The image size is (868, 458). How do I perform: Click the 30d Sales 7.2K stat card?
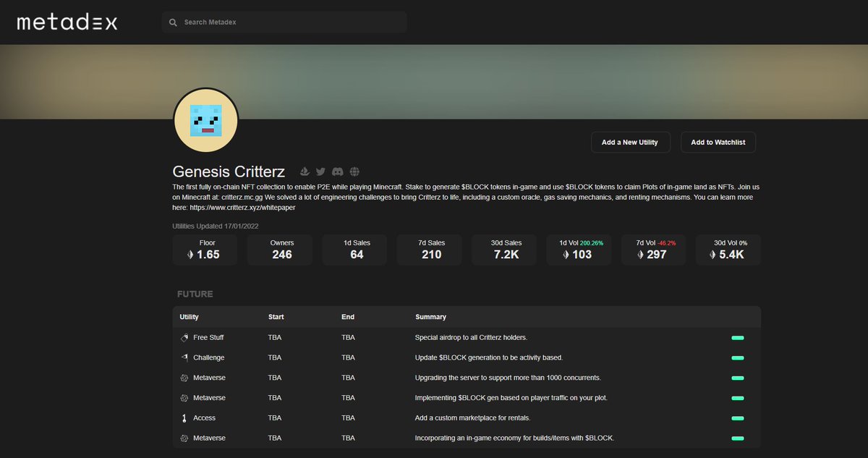(504, 250)
